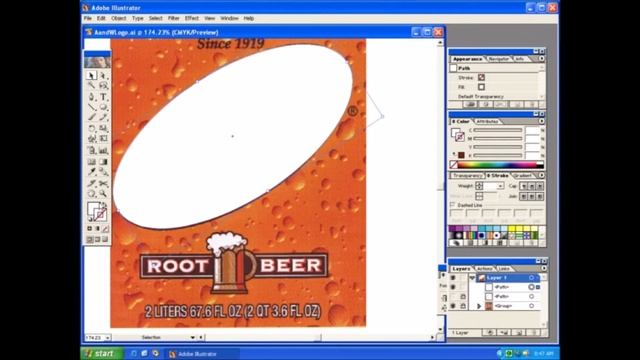
Task: Click Adobe Illustrator taskbar button
Action: pyautogui.click(x=203, y=354)
